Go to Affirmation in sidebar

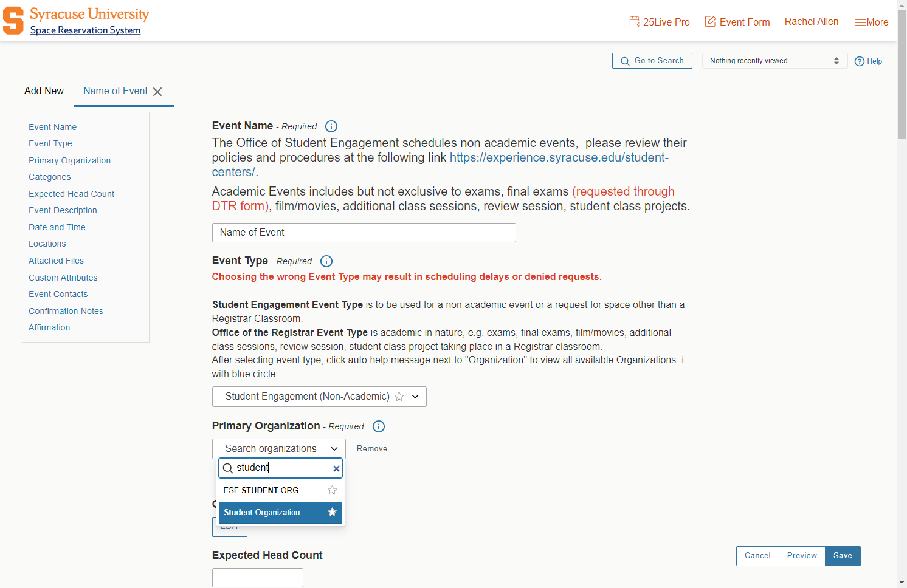click(49, 327)
